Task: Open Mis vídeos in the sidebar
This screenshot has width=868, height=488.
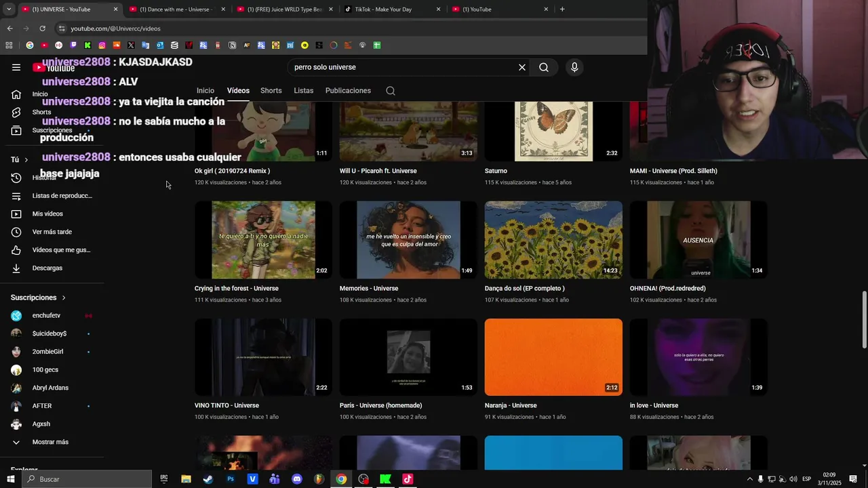Action: 52,214
